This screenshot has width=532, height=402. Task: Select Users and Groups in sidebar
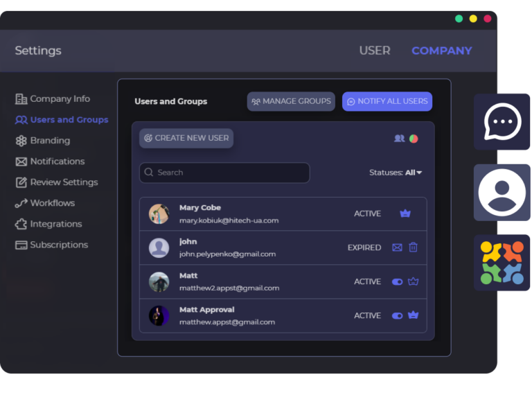pyautogui.click(x=62, y=120)
